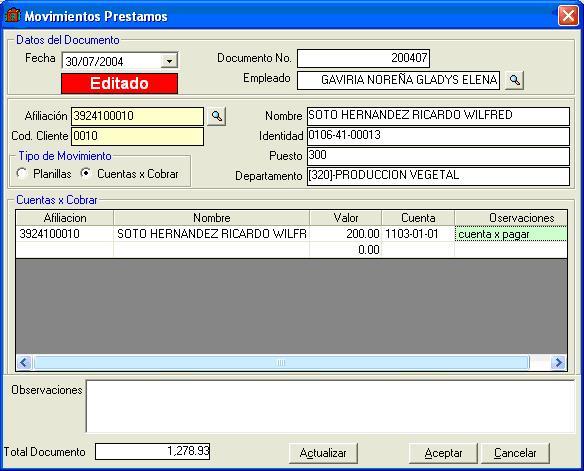Click the Cod. Cliente input field
This screenshot has width=584, height=471.
click(x=137, y=136)
